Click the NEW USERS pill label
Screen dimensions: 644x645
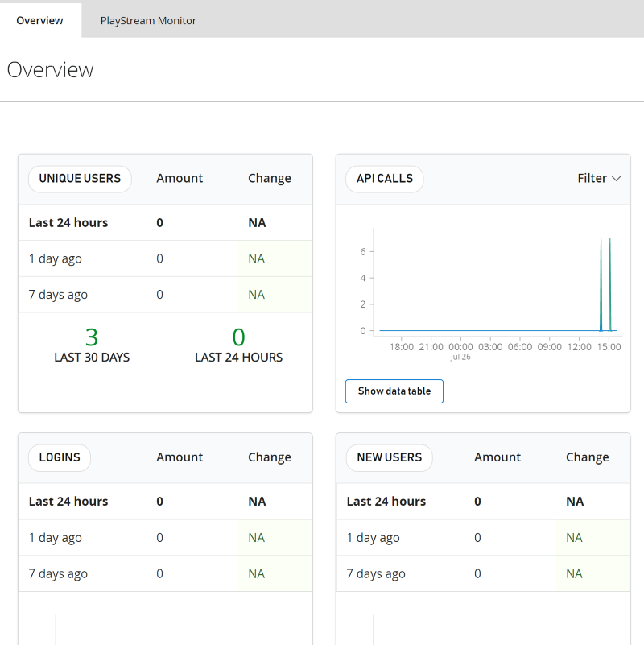(389, 457)
